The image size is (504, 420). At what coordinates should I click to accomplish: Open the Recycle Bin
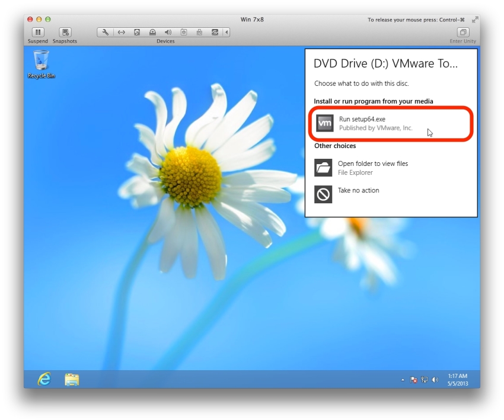[41, 63]
